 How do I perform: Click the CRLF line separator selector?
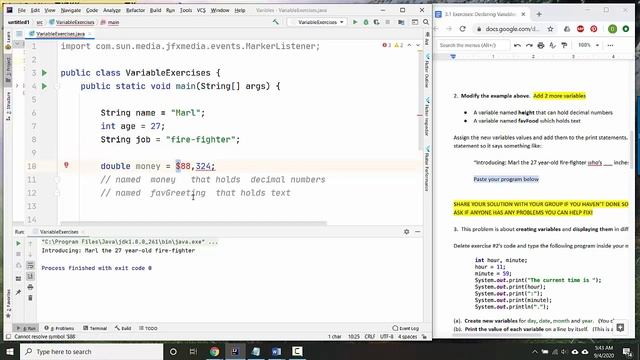click(x=370, y=337)
